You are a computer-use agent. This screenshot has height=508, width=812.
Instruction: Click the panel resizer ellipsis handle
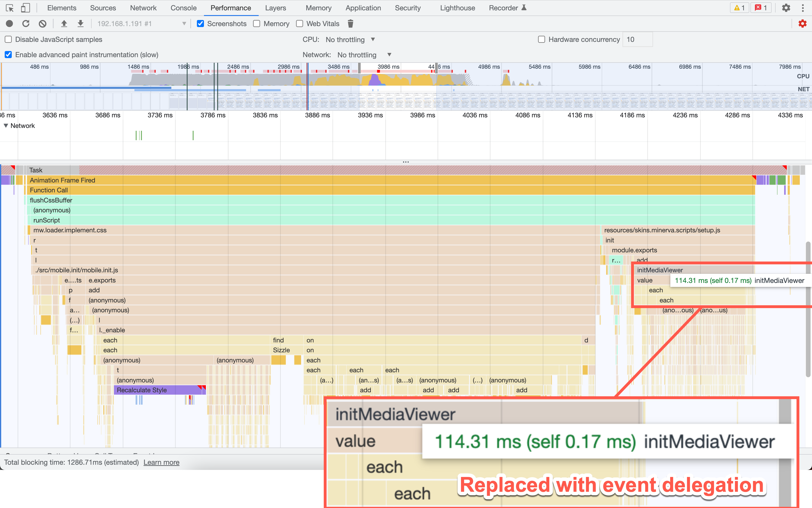coord(406,162)
